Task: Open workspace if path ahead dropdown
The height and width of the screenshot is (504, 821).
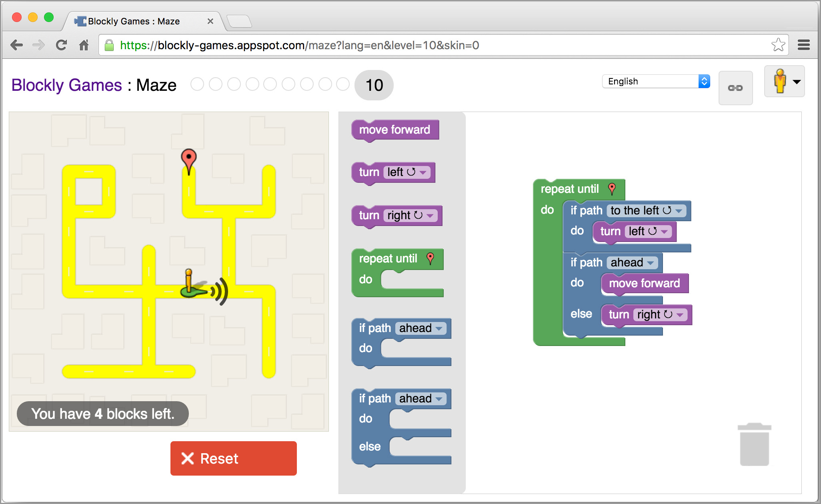Action: tap(632, 262)
